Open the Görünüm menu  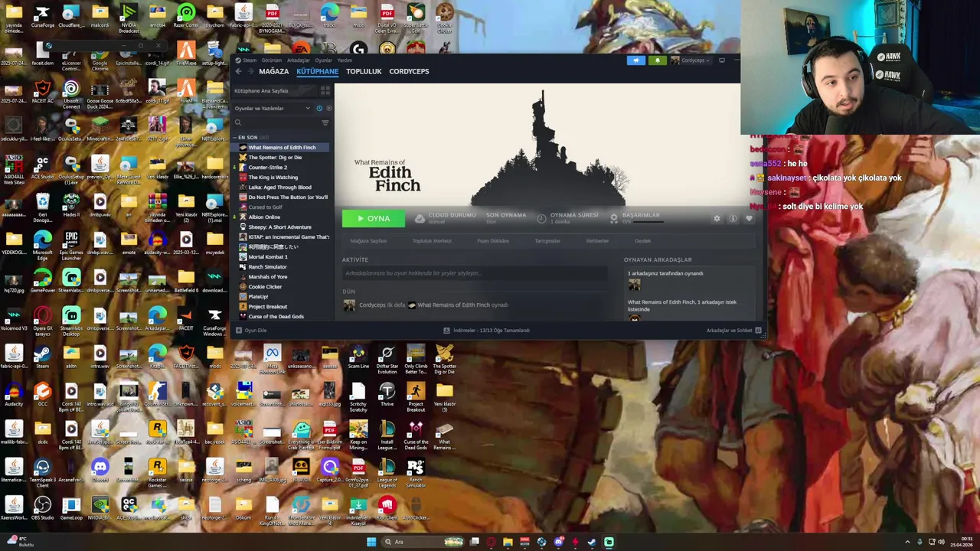pos(272,60)
